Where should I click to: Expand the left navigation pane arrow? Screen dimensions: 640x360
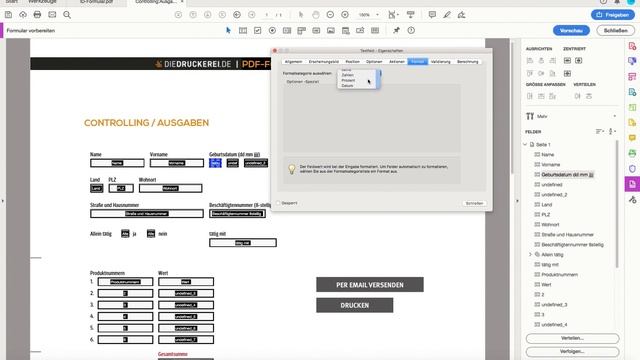[x=2, y=201]
